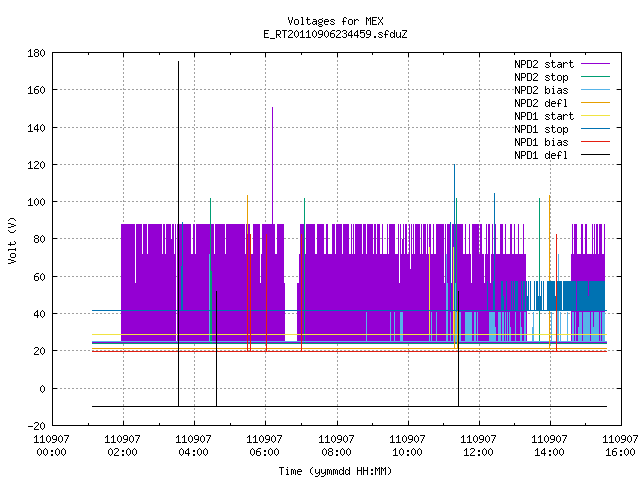This screenshot has height=480, width=640.
Task: Click the purple NPD2 start legend line
Action: 595,64
